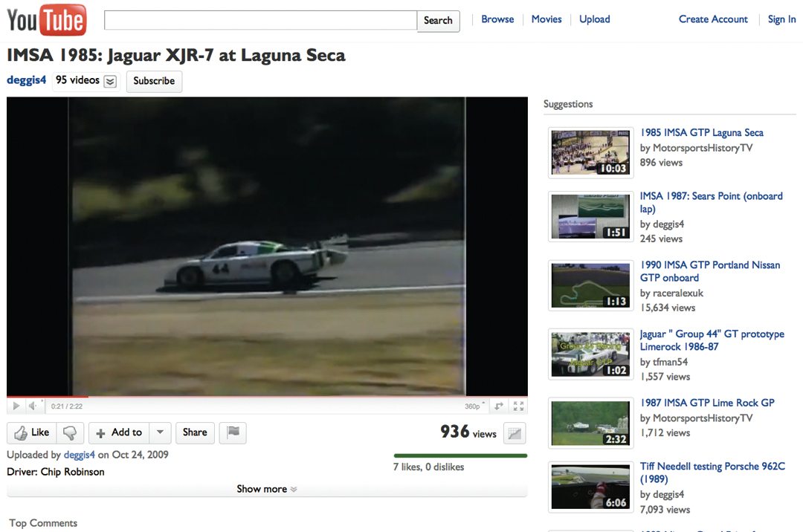Like the video with the thumbs up button

click(32, 432)
